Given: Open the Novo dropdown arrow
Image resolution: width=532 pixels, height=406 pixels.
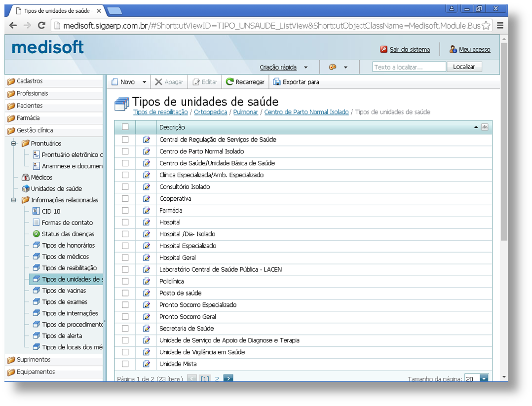Looking at the screenshot, I should tap(144, 82).
